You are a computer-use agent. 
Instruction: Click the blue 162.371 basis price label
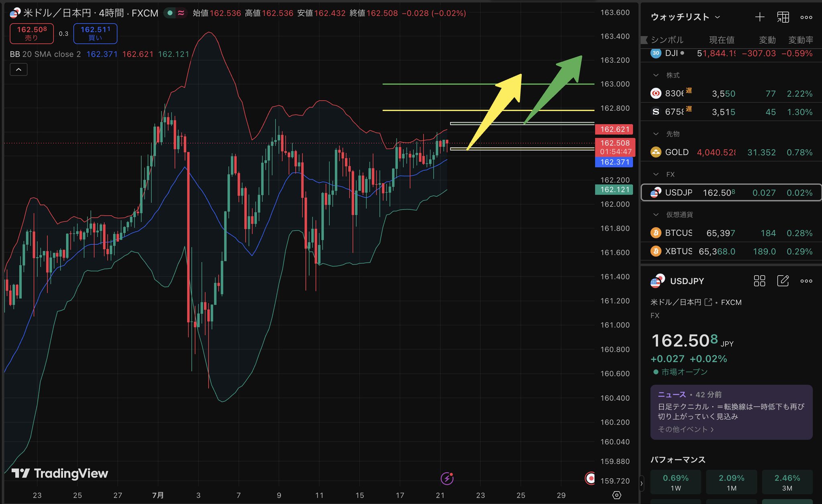[x=614, y=162]
